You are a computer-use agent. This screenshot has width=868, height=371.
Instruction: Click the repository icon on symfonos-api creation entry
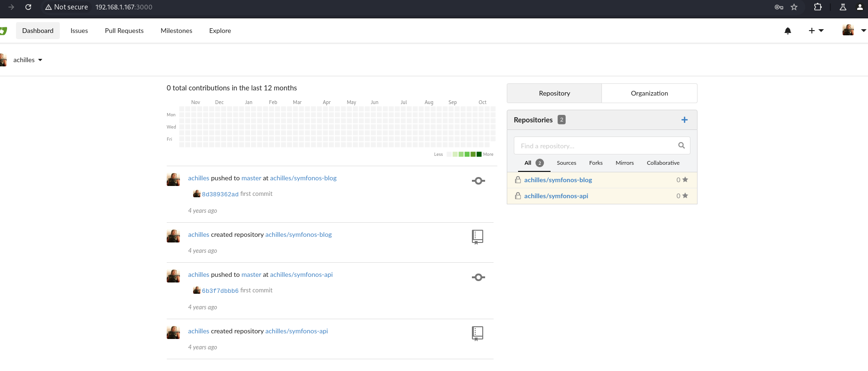477,333
